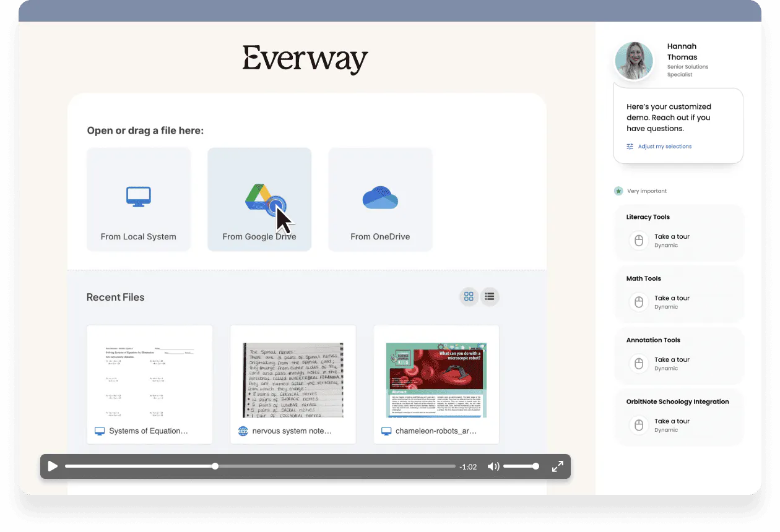This screenshot has height=532, width=780.
Task: Click the -1:02 remaining time
Action: coord(468,467)
